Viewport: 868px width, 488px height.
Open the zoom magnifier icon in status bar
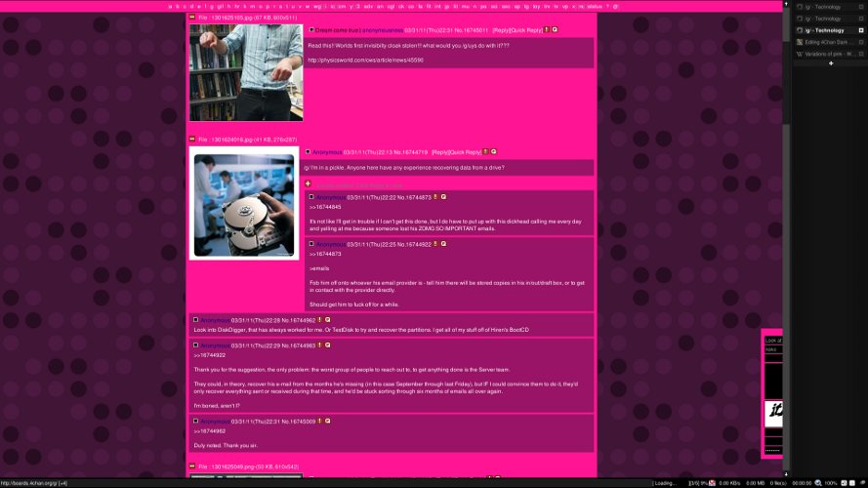coord(818,483)
